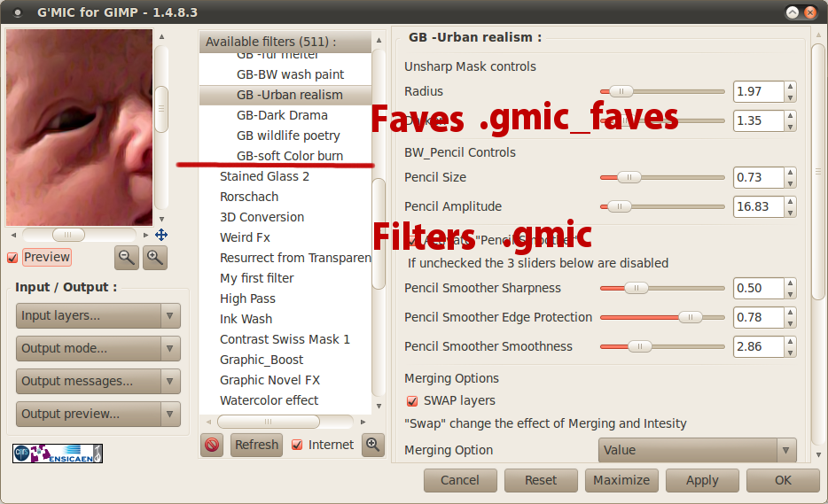
Task: Click the Pencil Size slider
Action: point(662,178)
